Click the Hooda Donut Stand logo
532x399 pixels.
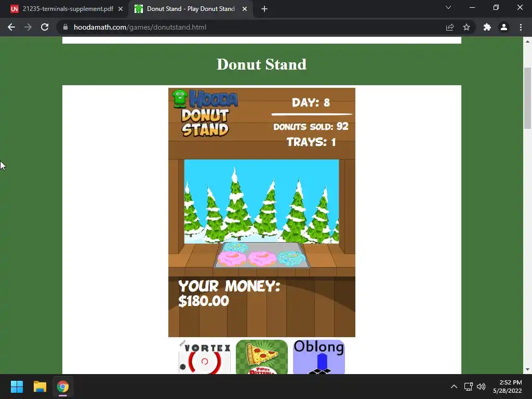click(205, 113)
